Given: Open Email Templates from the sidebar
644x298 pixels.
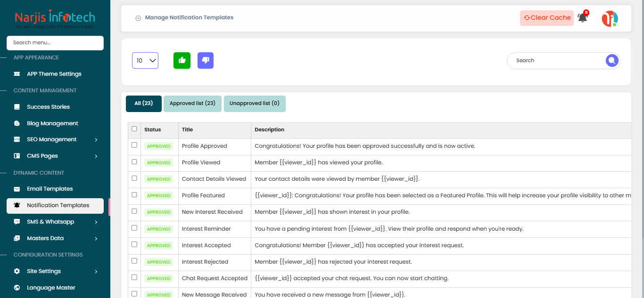Looking at the screenshot, I should coord(50,189).
